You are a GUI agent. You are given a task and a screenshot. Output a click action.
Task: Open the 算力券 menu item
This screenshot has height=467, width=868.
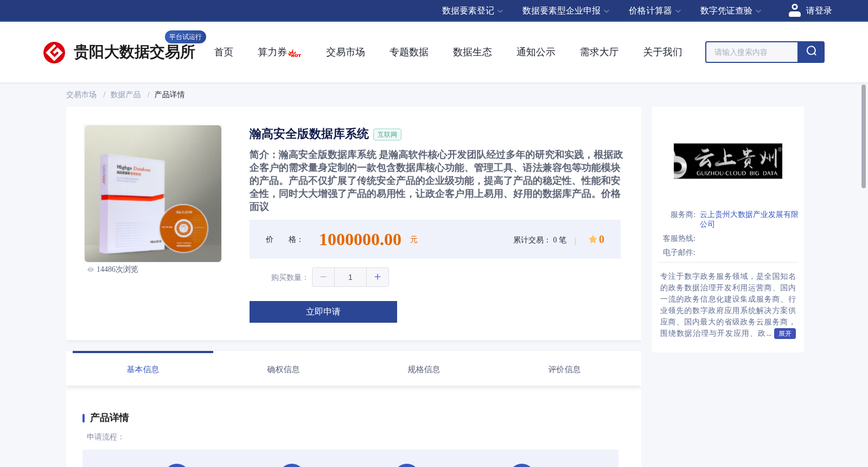tap(272, 52)
